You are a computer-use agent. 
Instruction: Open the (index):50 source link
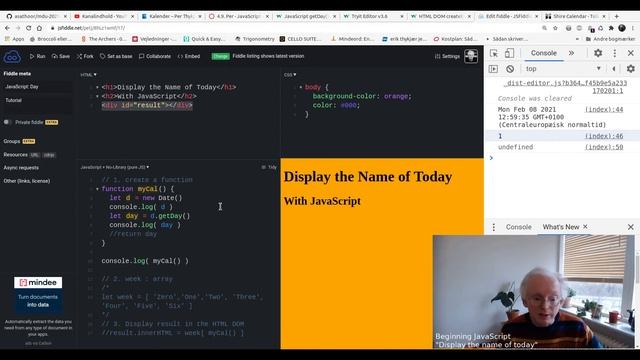coord(604,147)
